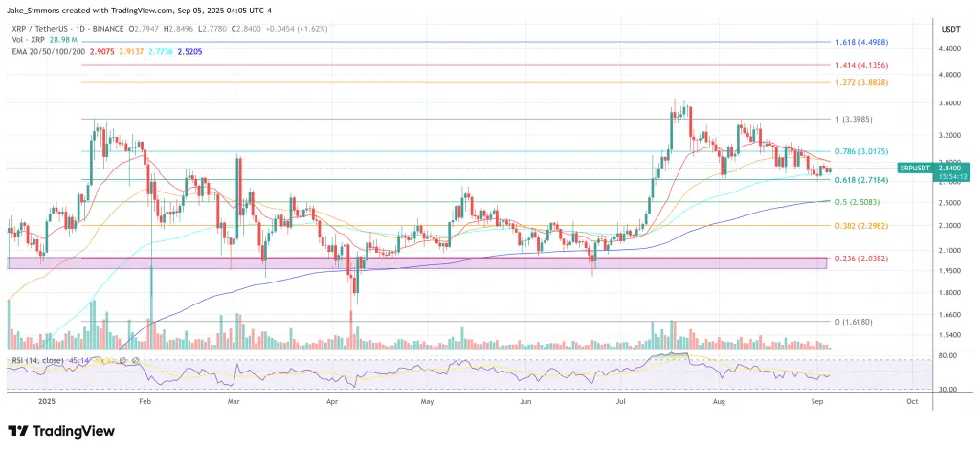This screenshot has height=451, width=980.
Task: Click the 3.6000 price axis label
Action: [x=950, y=103]
